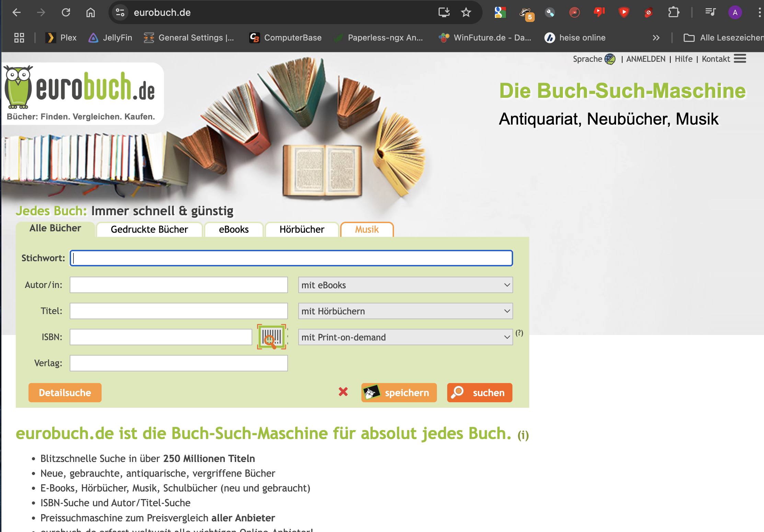Focus the Stichwort search field
764x532 pixels.
(291, 258)
